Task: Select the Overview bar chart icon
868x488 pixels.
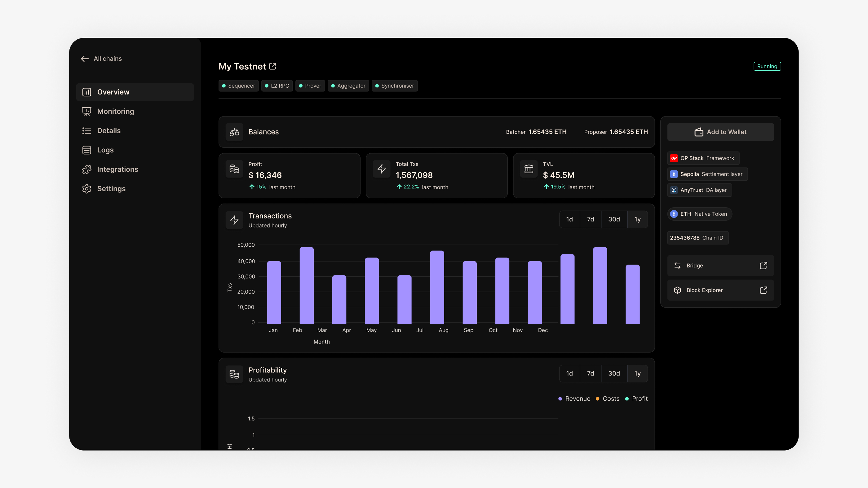Action: pos(87,92)
